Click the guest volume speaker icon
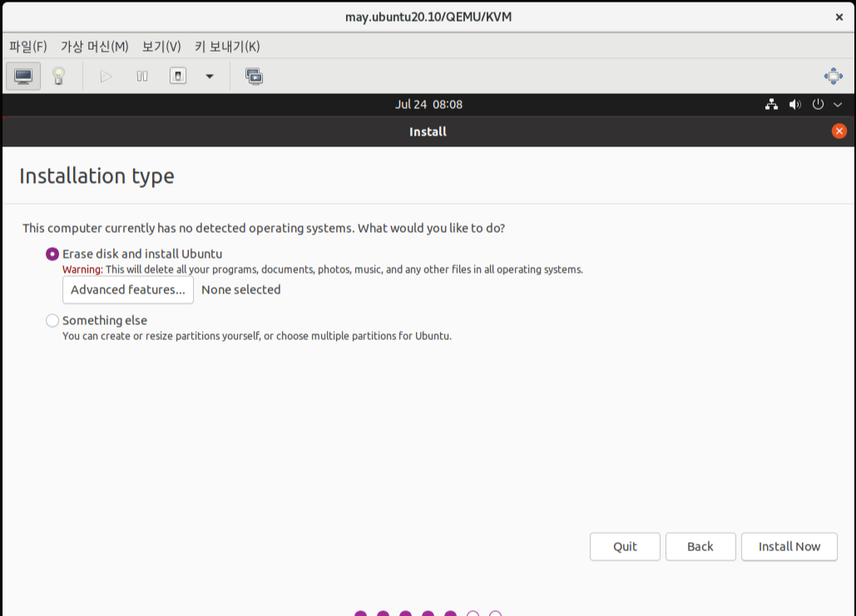The image size is (856, 616). 795,104
